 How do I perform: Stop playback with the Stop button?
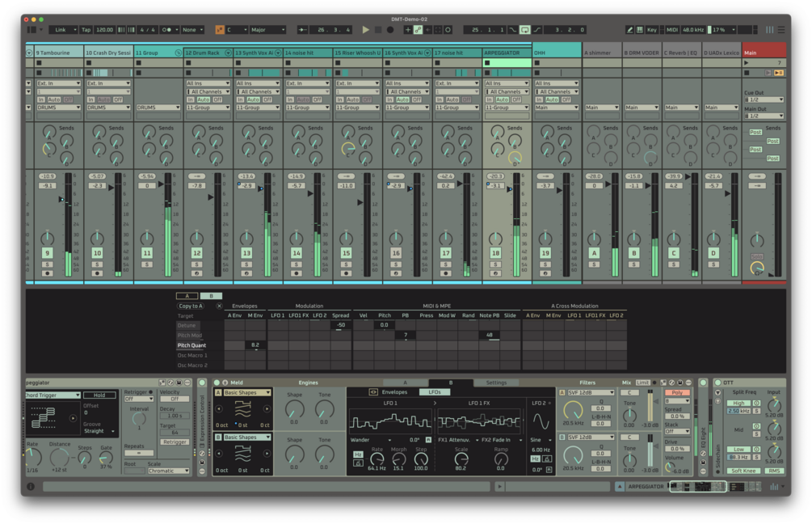coord(378,30)
